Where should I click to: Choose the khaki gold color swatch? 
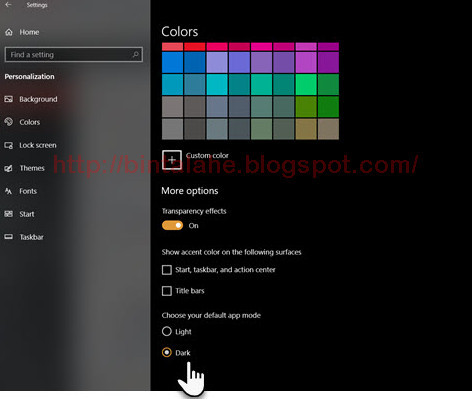[x=306, y=129]
